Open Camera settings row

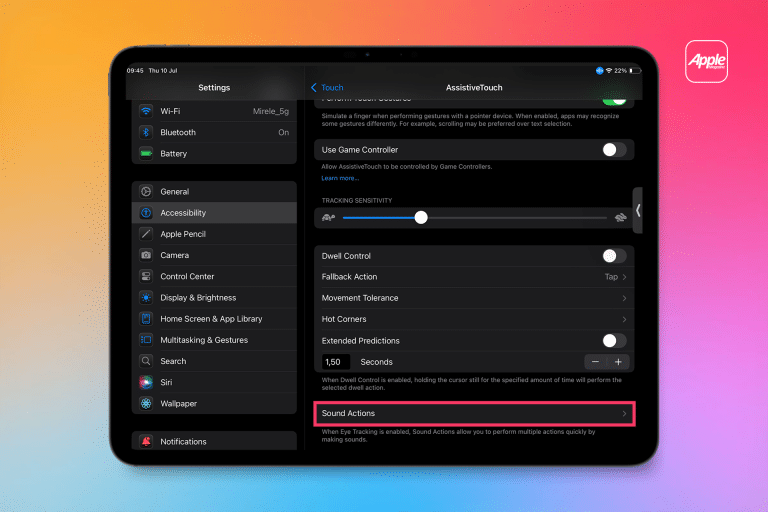(215, 255)
